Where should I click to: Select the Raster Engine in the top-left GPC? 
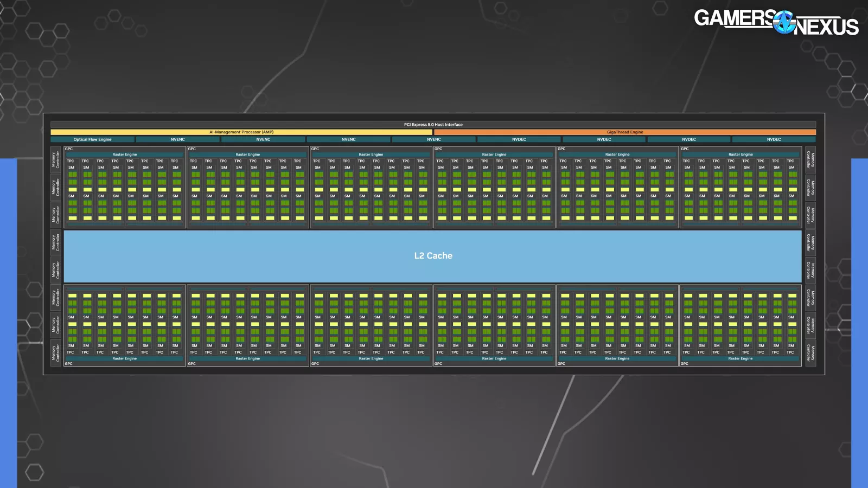click(125, 155)
